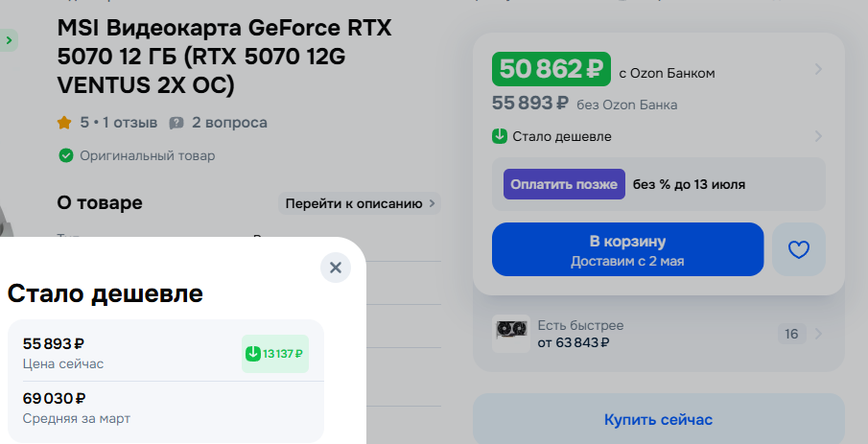The image size is (868, 444).
Task: Click the MSI RTX 5070 product title
Action: (224, 57)
